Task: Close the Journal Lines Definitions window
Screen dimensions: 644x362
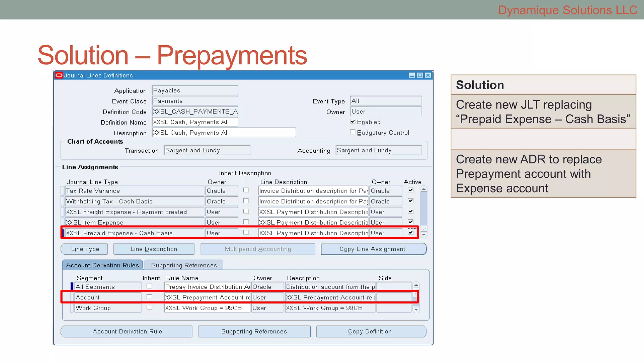Action: click(x=428, y=75)
